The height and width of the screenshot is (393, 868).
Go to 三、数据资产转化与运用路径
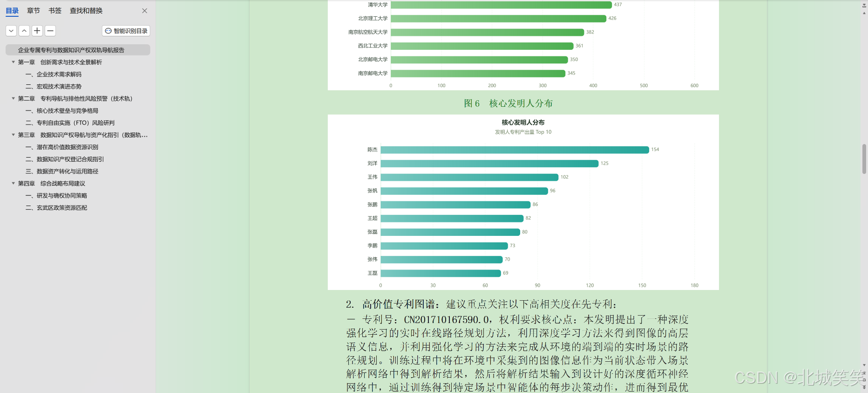62,171
